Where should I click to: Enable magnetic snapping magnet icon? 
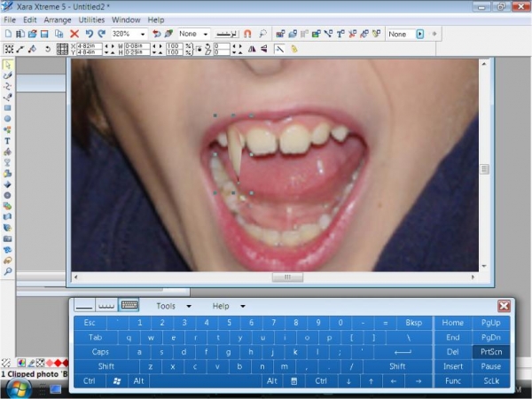coord(247,34)
